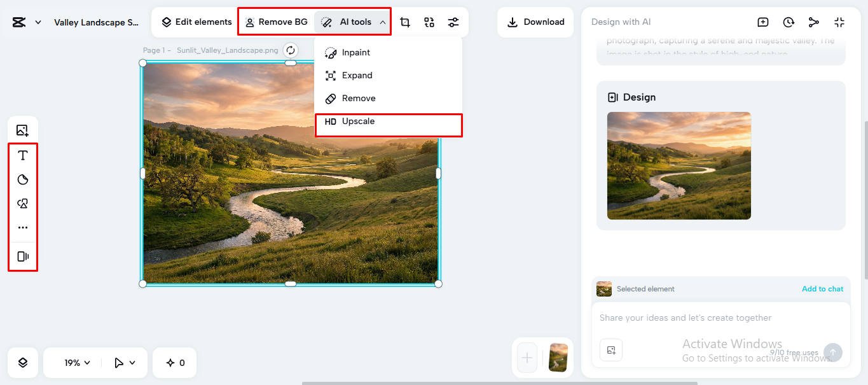Open the Layers panel at bottom left
Image resolution: width=868 pixels, height=385 pixels.
22,363
